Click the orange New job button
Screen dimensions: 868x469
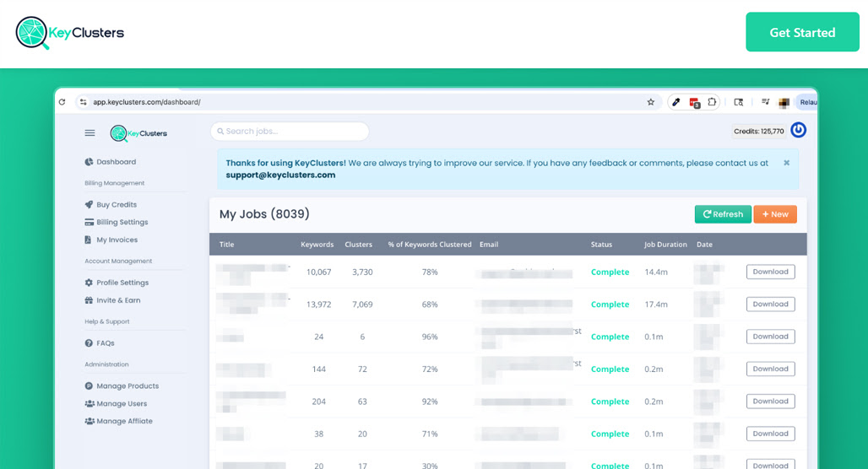pos(775,214)
